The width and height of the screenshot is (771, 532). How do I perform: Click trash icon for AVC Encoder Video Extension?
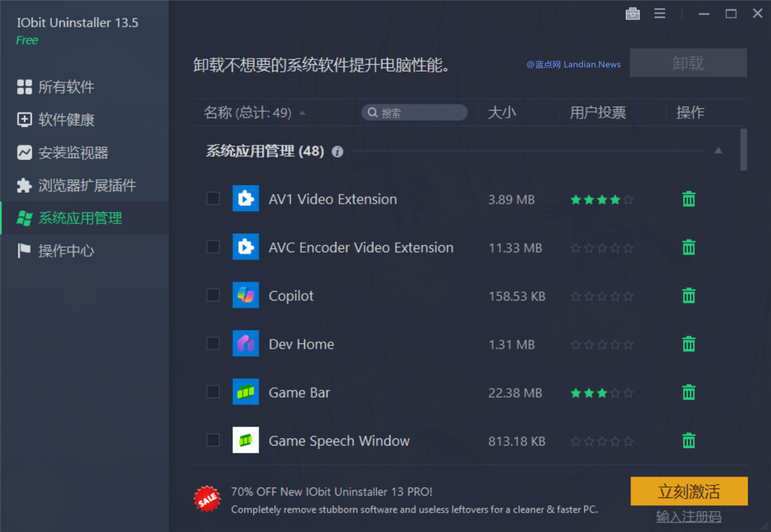(x=688, y=247)
